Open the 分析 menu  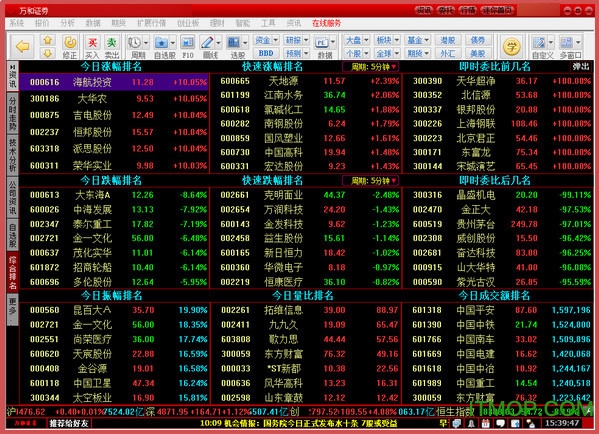[67, 23]
